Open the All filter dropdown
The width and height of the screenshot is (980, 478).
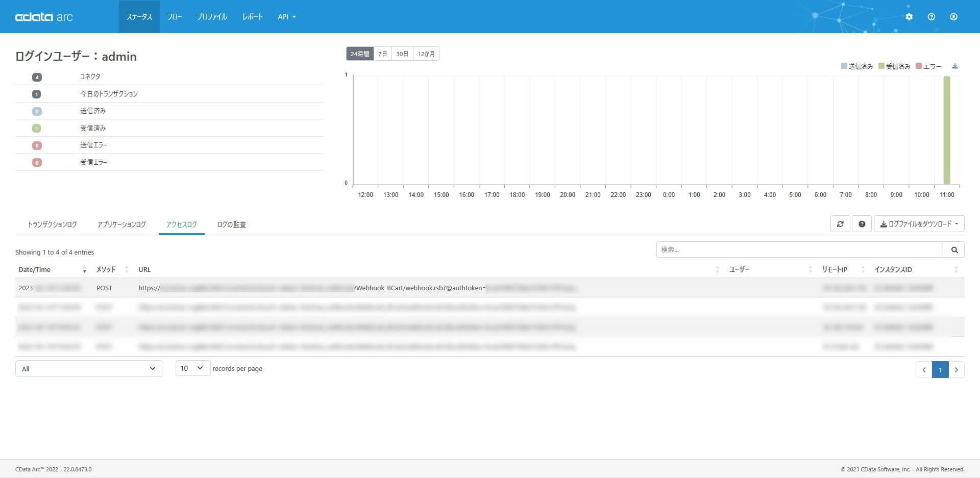(x=89, y=369)
